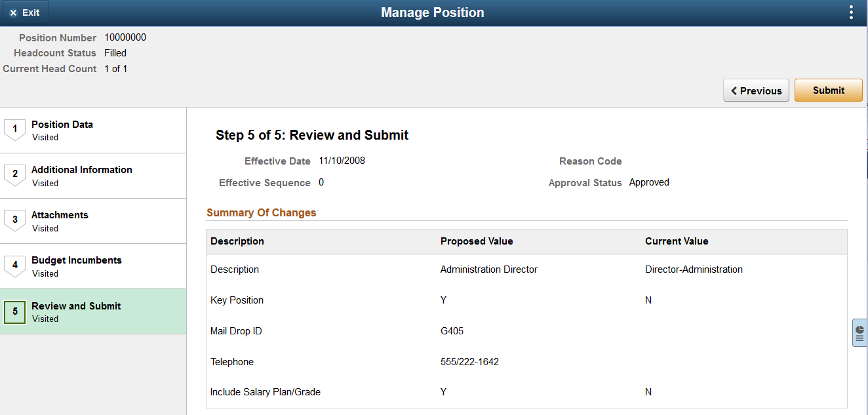
Task: Click the Effective Sequence field label
Action: click(x=265, y=183)
